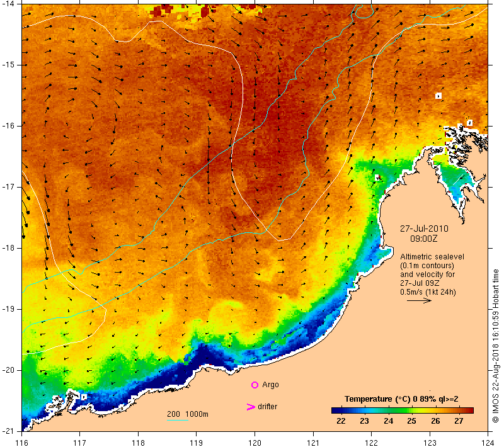Click the IMOS copyright timestamp text

pyautogui.click(x=495, y=346)
